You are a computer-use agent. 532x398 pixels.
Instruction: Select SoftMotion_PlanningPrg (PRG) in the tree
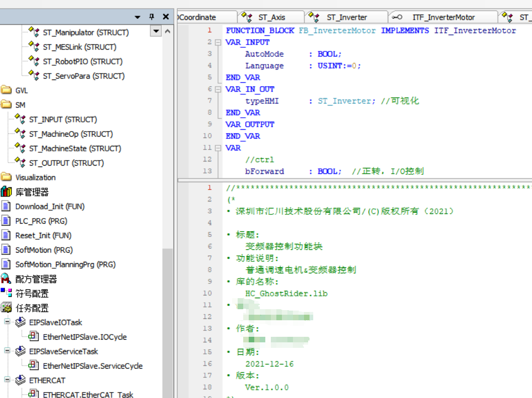(65, 265)
